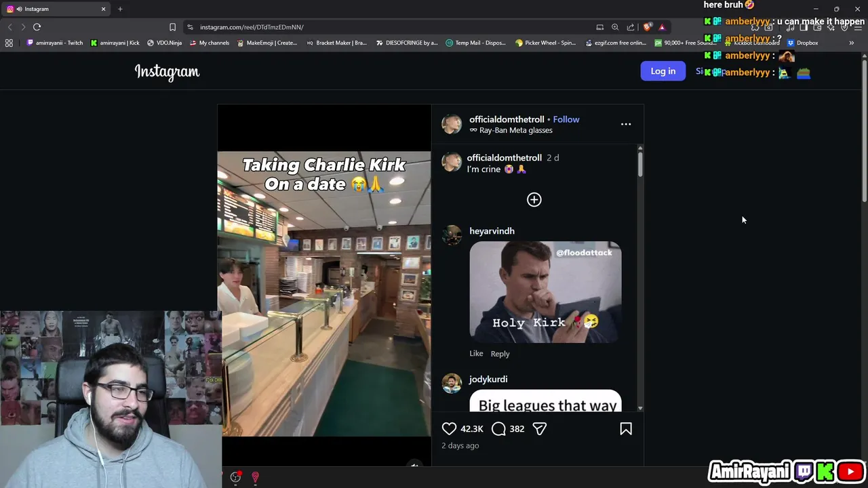868x488 pixels.
Task: Click the address bar URL field
Action: (393, 27)
